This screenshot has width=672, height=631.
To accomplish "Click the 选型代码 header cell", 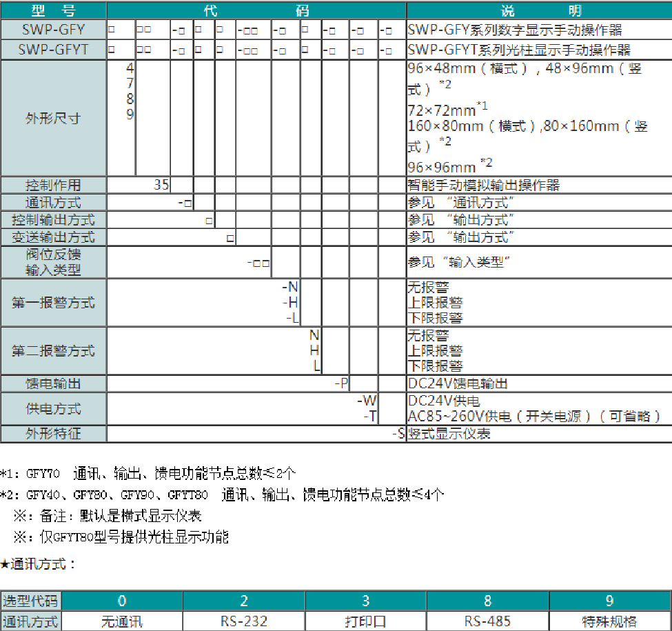I will click(x=31, y=601).
